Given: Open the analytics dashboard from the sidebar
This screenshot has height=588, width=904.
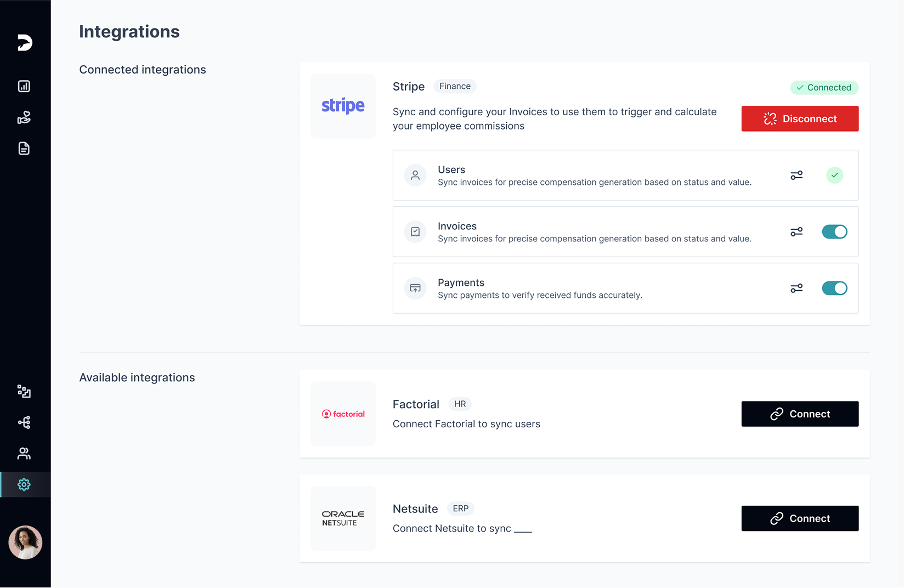Looking at the screenshot, I should click(24, 86).
